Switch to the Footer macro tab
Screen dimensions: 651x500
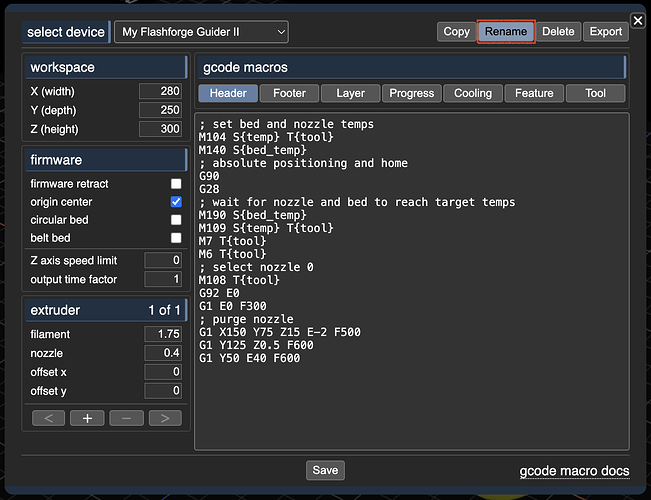(x=289, y=93)
